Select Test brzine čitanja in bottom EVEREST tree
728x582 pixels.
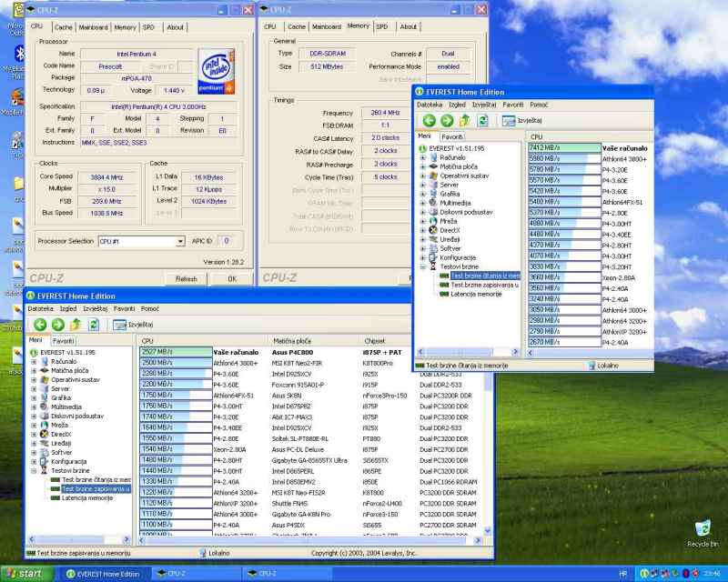pyautogui.click(x=96, y=479)
